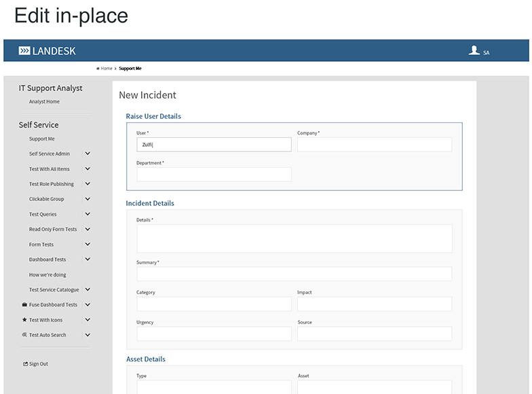Click the Sign Out icon in the sidebar
Image resolution: width=532 pixels, height=394 pixels.
[x=25, y=364]
